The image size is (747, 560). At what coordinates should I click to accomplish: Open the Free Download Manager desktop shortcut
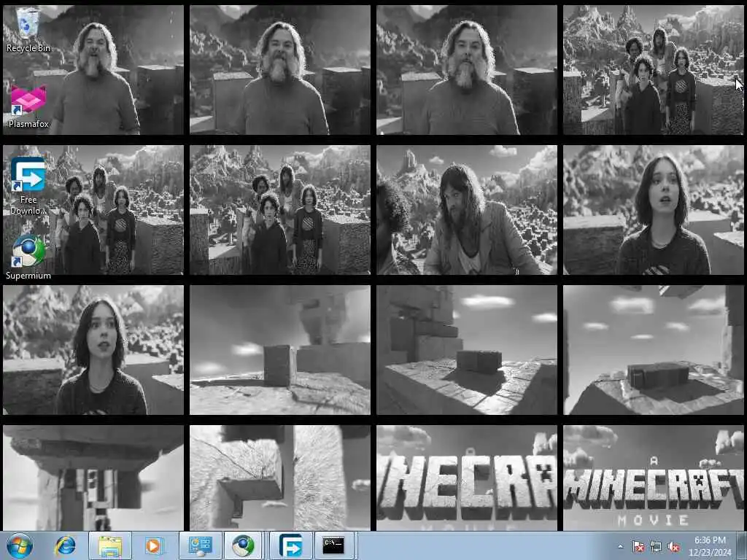(x=28, y=186)
